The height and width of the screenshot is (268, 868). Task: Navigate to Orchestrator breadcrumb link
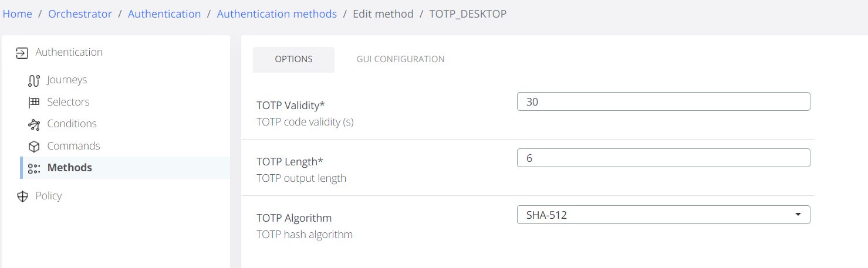pos(80,14)
